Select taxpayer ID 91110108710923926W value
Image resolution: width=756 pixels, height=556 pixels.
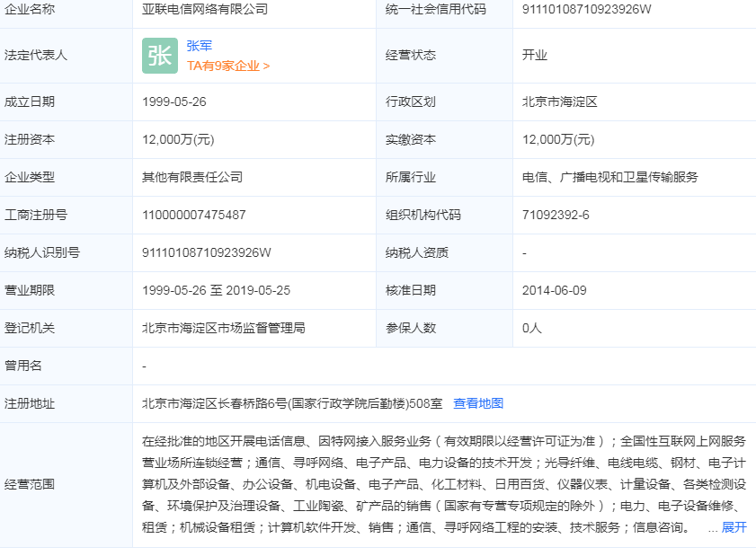tap(207, 252)
